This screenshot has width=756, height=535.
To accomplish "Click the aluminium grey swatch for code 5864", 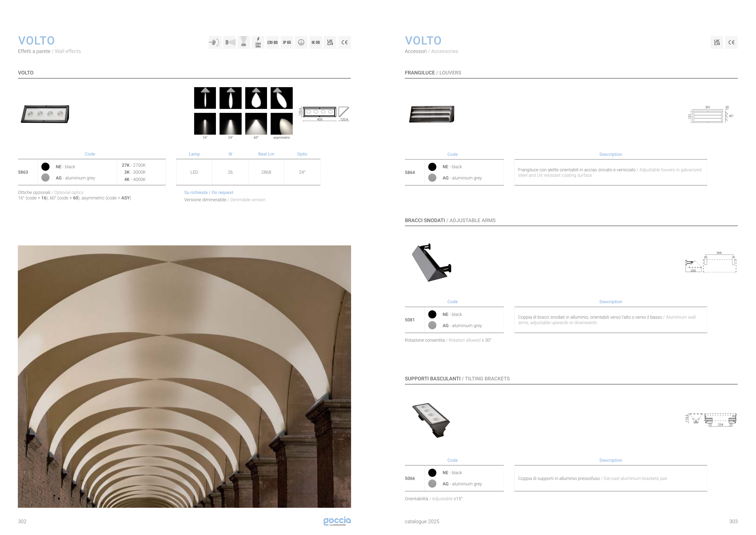I will pyautogui.click(x=432, y=178).
